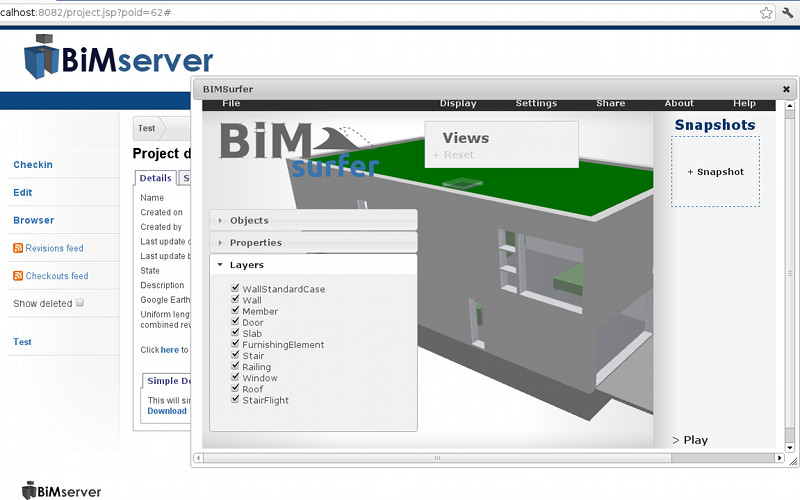
Task: Toggle the Window layer checkbox
Action: point(235,377)
